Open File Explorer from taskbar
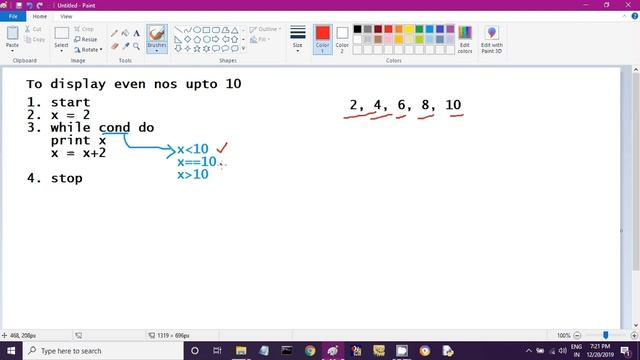 click(241, 351)
